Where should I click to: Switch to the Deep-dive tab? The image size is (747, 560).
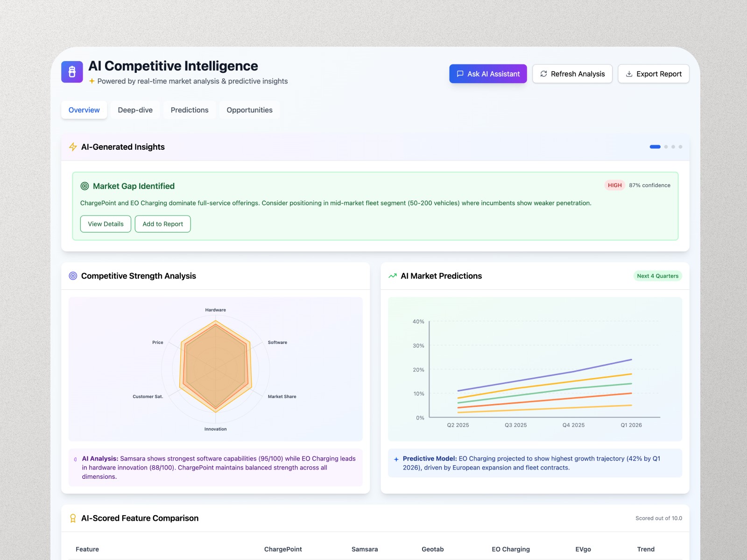click(135, 110)
